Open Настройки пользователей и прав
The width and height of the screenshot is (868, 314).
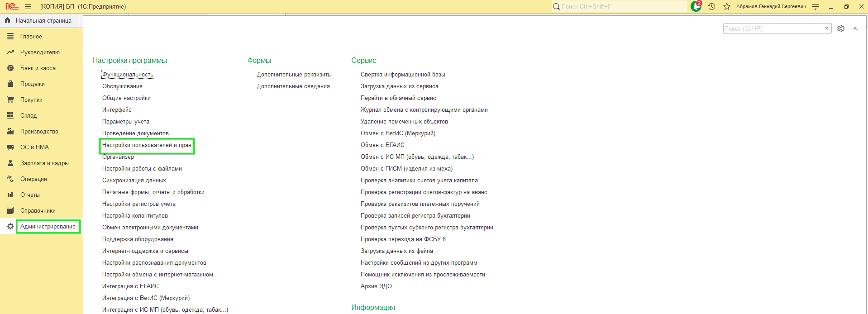[x=147, y=145]
